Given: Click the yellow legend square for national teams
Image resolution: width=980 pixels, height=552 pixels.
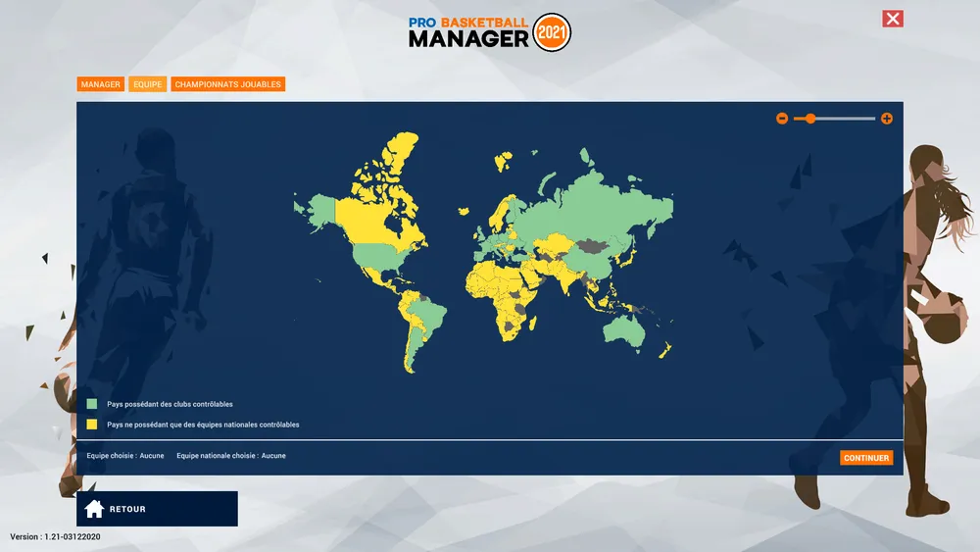Looking at the screenshot, I should click(92, 425).
